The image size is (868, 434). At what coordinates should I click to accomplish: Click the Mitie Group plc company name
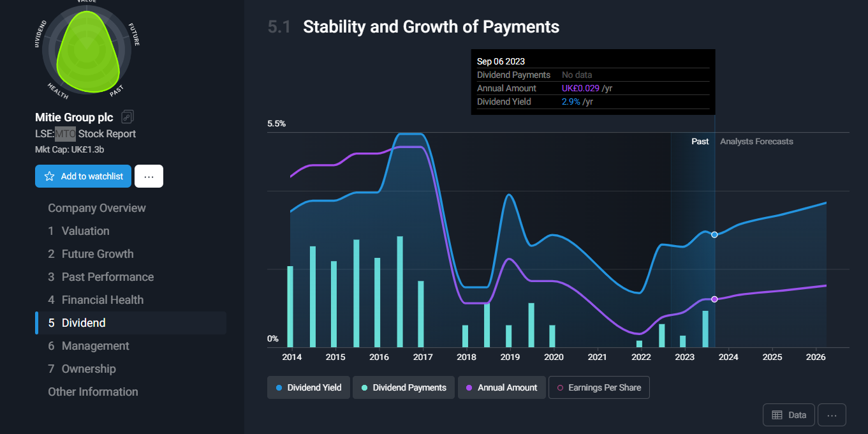pyautogui.click(x=74, y=117)
